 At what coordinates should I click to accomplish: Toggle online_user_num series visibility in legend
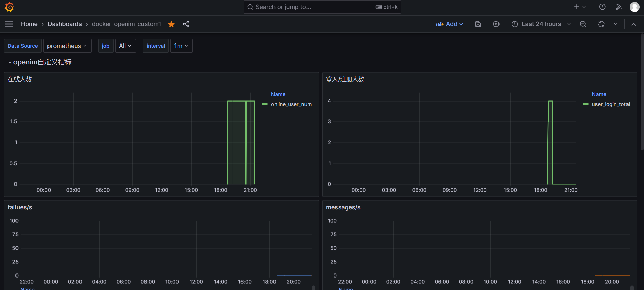coord(291,104)
